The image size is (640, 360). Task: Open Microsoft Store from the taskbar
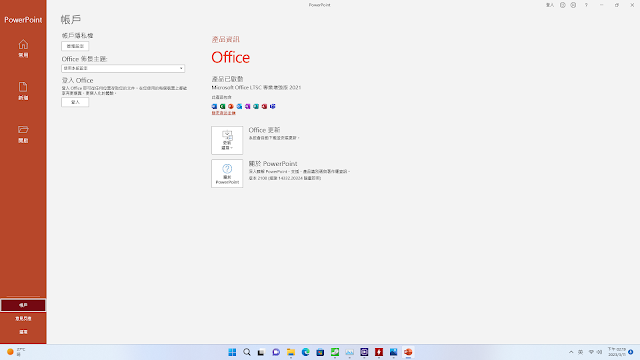(x=320, y=352)
